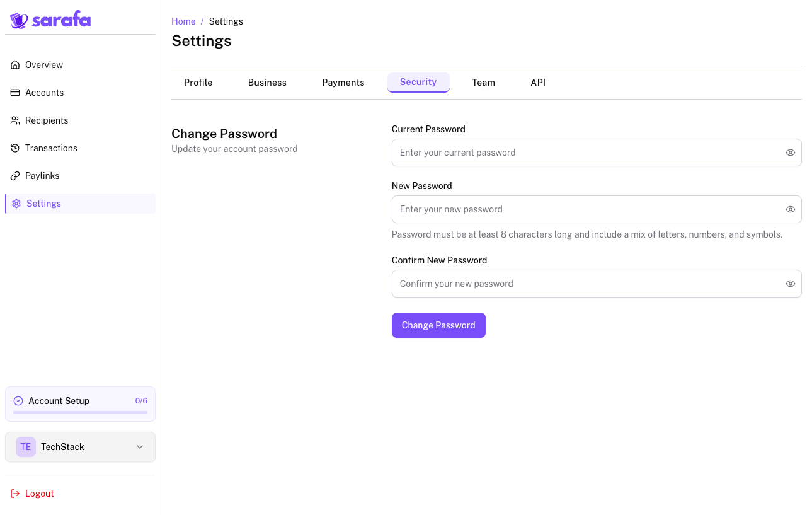Click the Paylinks link icon
812x515 pixels.
[15, 176]
